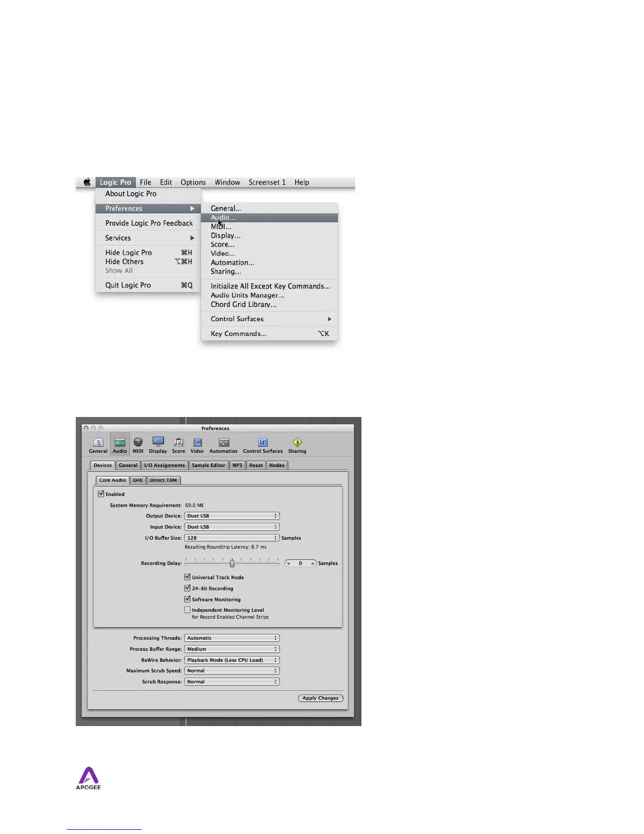This screenshot has height=834, width=644.
Task: Switch to the Reset tab
Action: (x=256, y=465)
